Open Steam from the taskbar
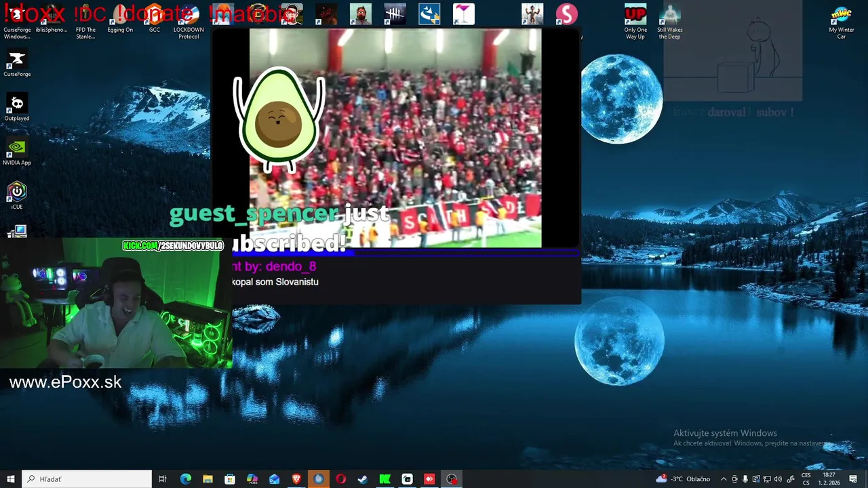 (x=363, y=479)
